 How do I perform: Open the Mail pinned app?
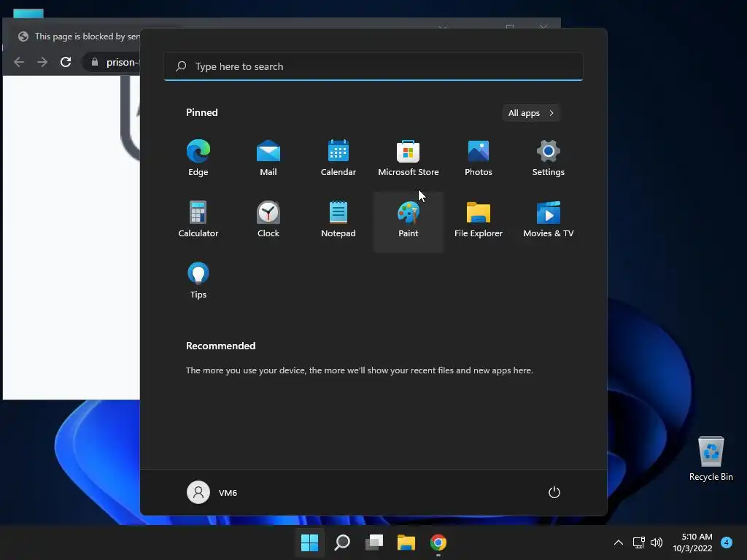tap(268, 158)
